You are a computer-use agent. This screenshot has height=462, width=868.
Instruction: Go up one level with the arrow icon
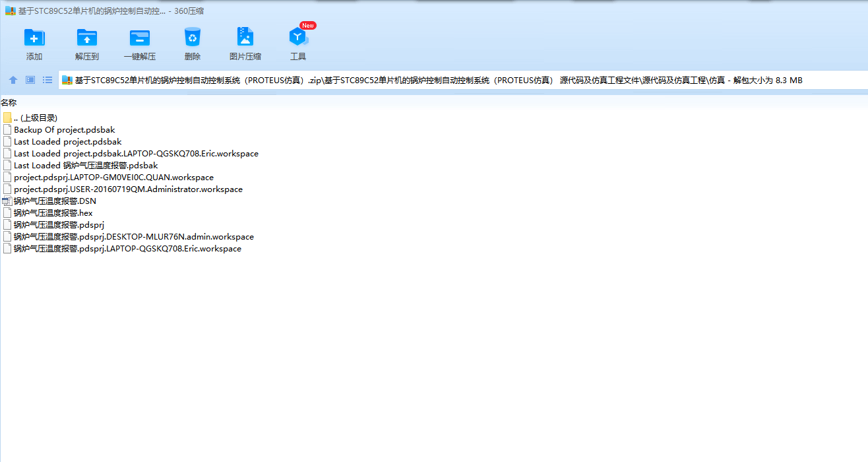(x=13, y=80)
